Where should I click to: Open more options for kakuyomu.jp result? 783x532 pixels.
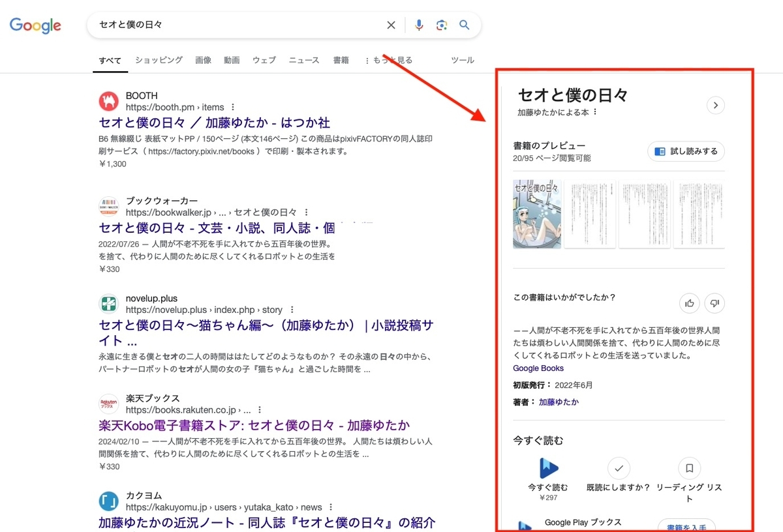[331, 507]
